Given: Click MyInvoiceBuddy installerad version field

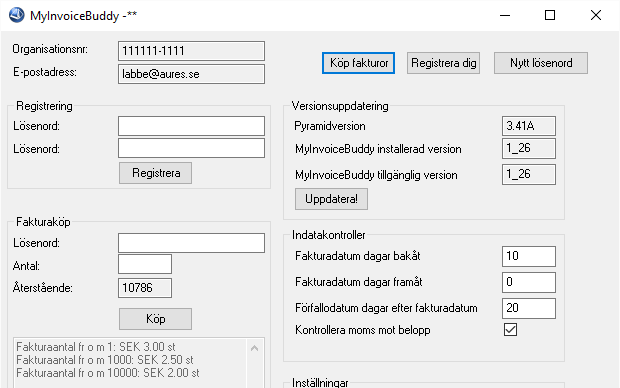Looking at the screenshot, I should tap(529, 148).
